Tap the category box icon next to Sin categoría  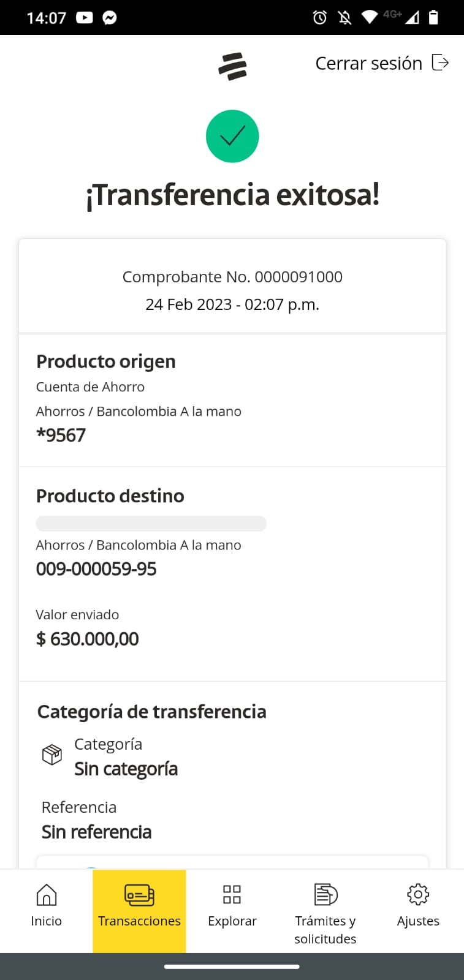52,754
